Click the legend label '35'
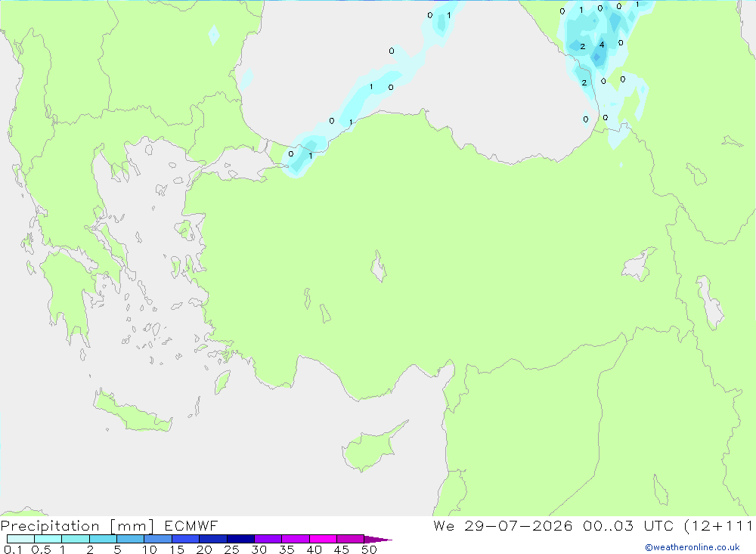This screenshot has height=554, width=756. pyautogui.click(x=287, y=549)
